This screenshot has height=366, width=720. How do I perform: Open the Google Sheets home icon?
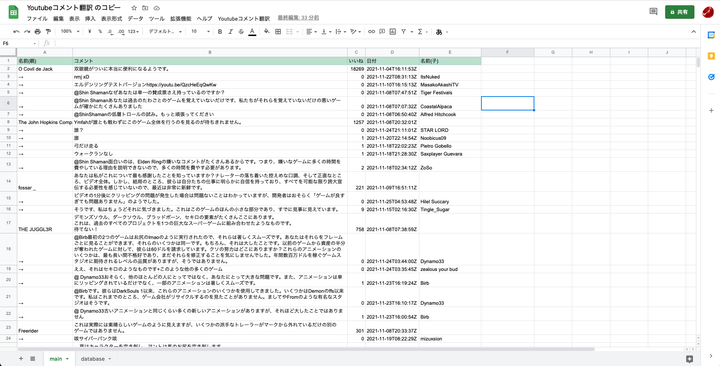click(13, 12)
